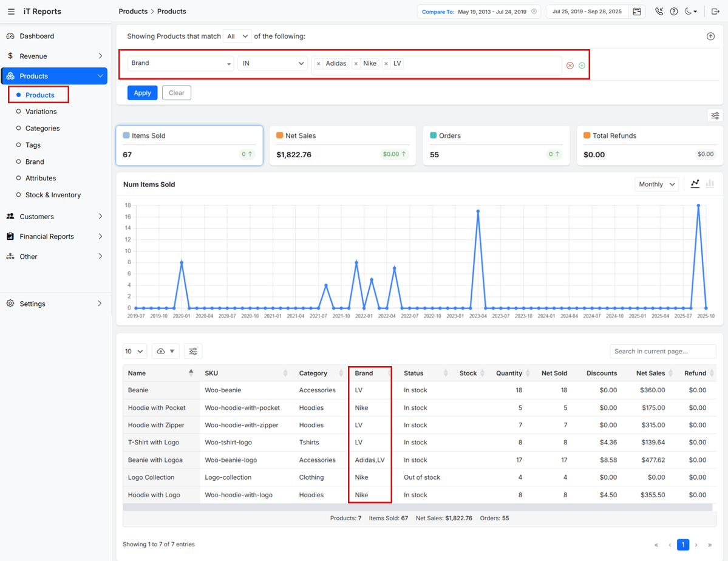This screenshot has height=561, width=728.
Task: Switch chart to line view
Action: click(x=695, y=184)
